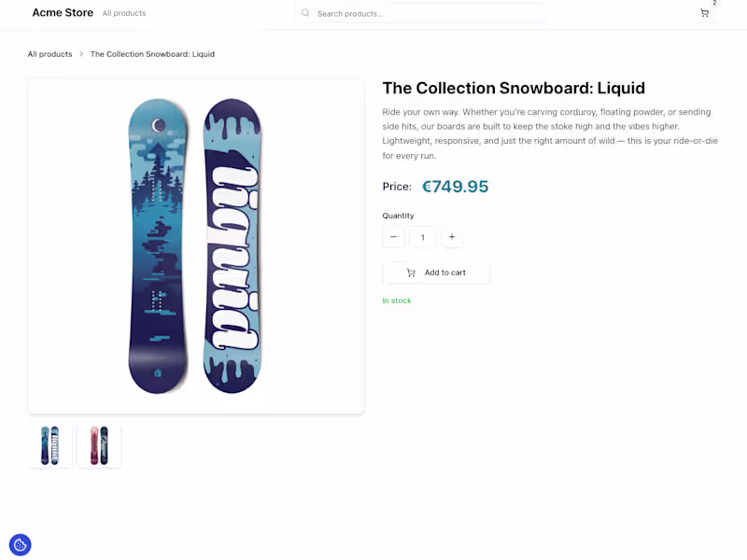Click the In stock status label
747x560 pixels.
coord(396,300)
